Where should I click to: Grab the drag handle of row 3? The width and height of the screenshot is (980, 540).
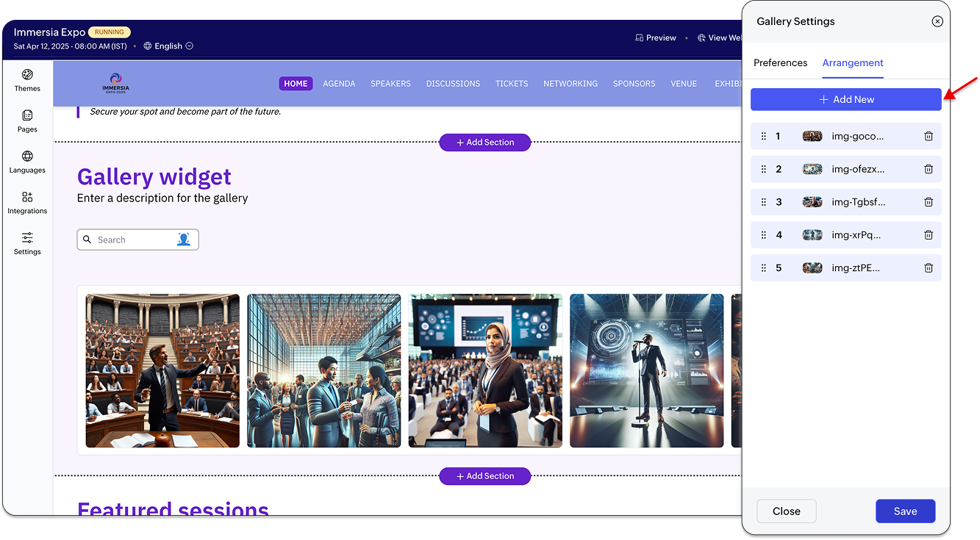[763, 202]
